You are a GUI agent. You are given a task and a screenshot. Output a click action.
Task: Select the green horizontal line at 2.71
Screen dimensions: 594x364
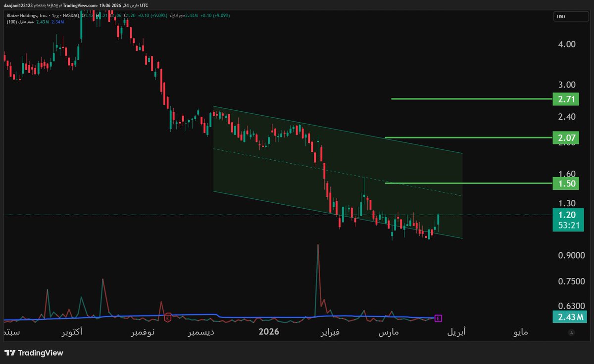(471, 99)
